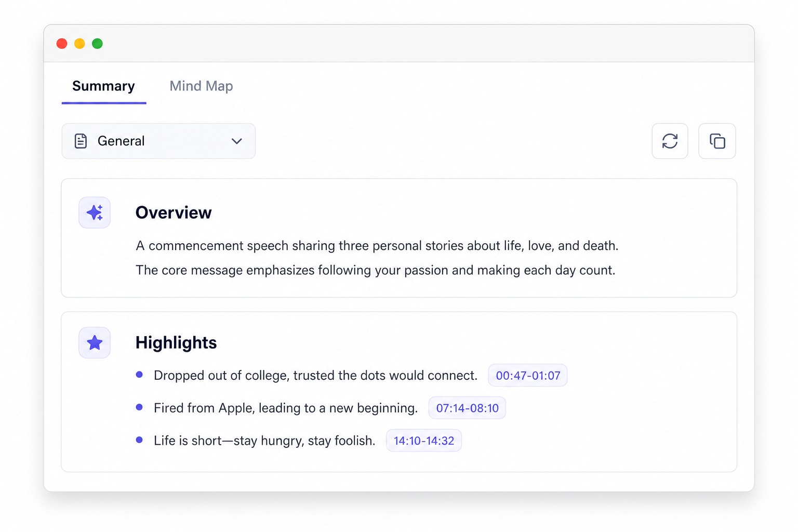798x532 pixels.
Task: Click text 'A commencement speech sharing three personal stories'
Action: pyautogui.click(x=279, y=246)
